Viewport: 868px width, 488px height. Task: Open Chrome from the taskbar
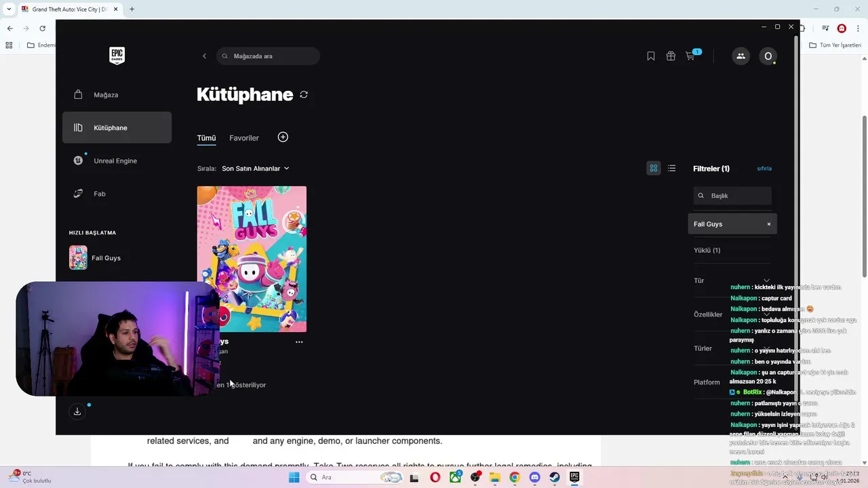[515, 477]
